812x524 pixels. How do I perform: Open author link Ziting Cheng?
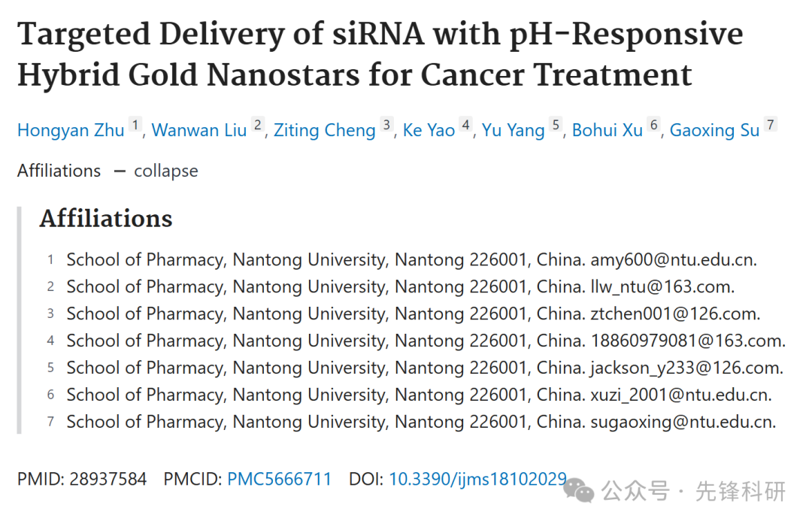pyautogui.click(x=325, y=130)
